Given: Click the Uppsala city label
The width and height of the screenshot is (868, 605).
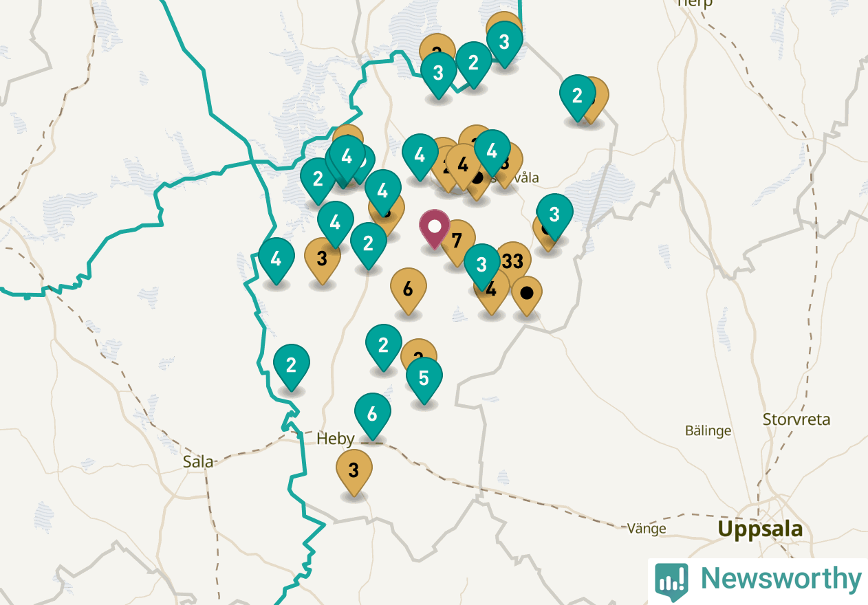Looking at the screenshot, I should [760, 529].
